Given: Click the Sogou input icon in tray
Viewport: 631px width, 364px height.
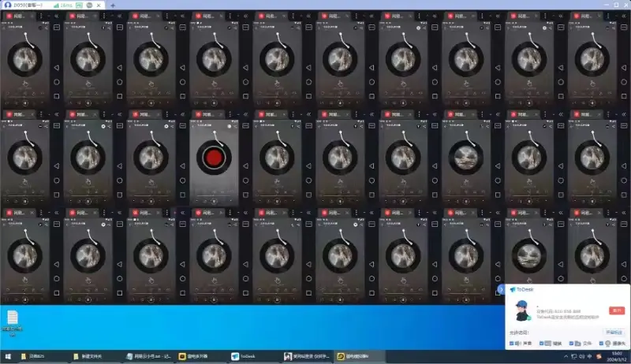Looking at the screenshot, I should (599, 356).
